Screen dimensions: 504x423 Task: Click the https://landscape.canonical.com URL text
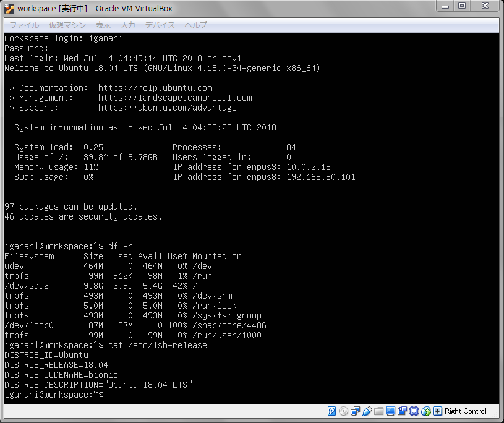(x=175, y=98)
